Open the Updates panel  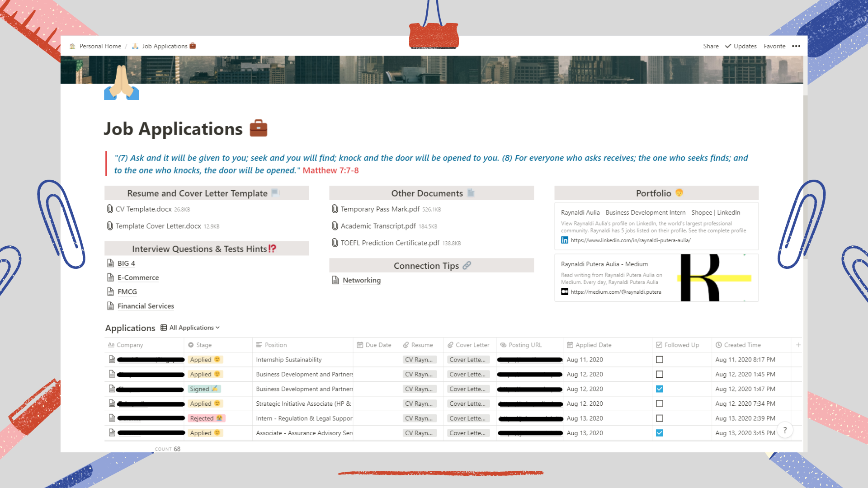(744, 46)
